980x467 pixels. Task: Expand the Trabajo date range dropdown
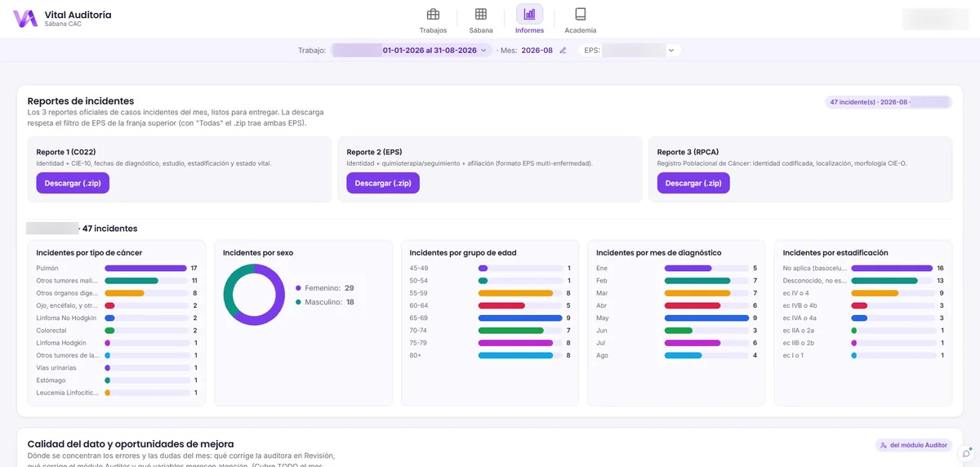coord(411,51)
